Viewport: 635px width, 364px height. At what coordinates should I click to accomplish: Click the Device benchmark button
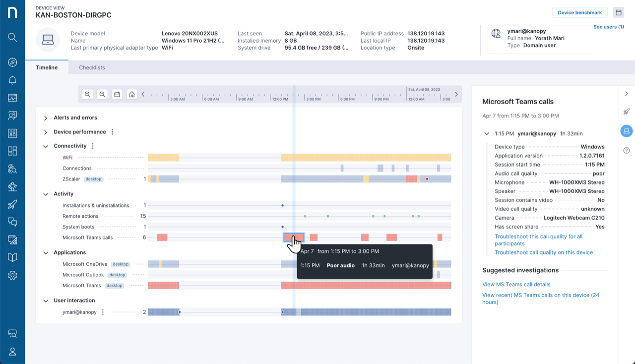(579, 13)
